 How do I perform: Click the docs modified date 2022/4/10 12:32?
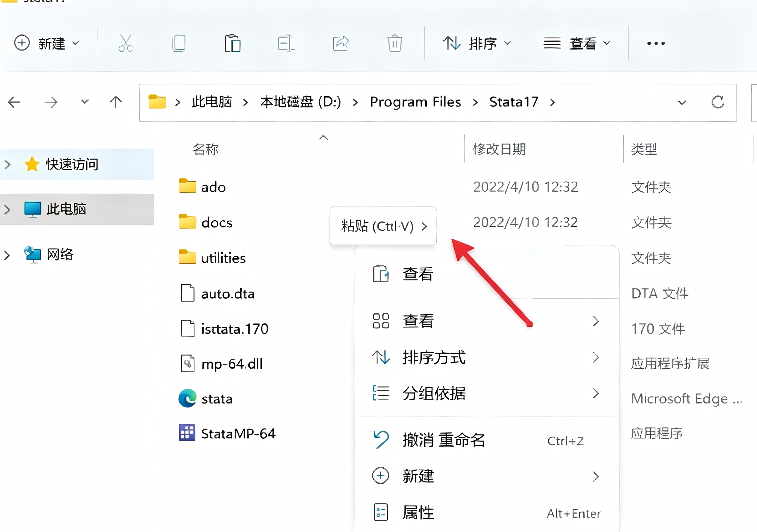526,222
